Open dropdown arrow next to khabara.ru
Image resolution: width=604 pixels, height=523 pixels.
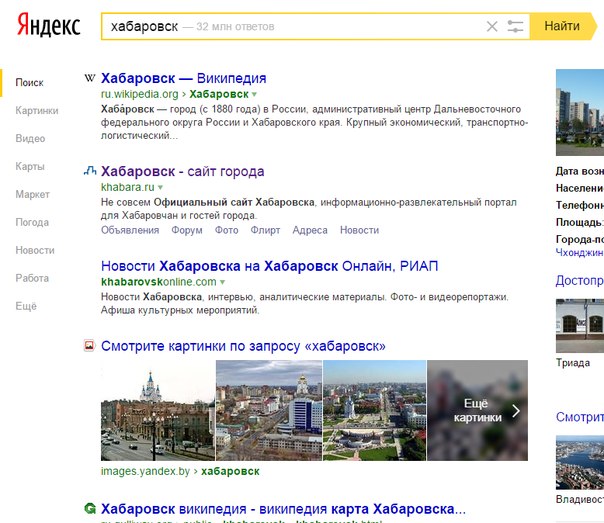pos(160,187)
